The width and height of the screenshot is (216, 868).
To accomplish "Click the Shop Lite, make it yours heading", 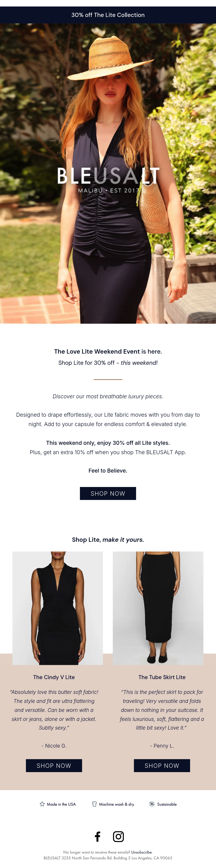I will pos(108,539).
